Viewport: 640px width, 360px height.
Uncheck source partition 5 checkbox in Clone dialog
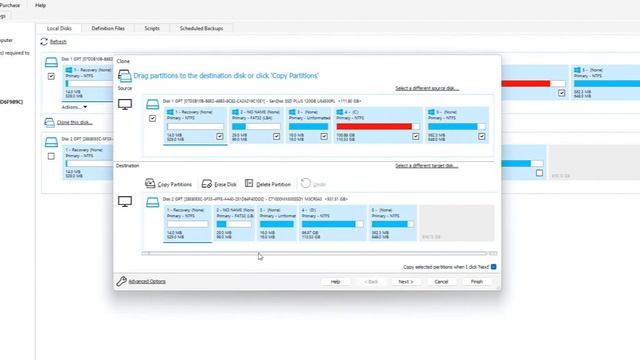(482, 136)
